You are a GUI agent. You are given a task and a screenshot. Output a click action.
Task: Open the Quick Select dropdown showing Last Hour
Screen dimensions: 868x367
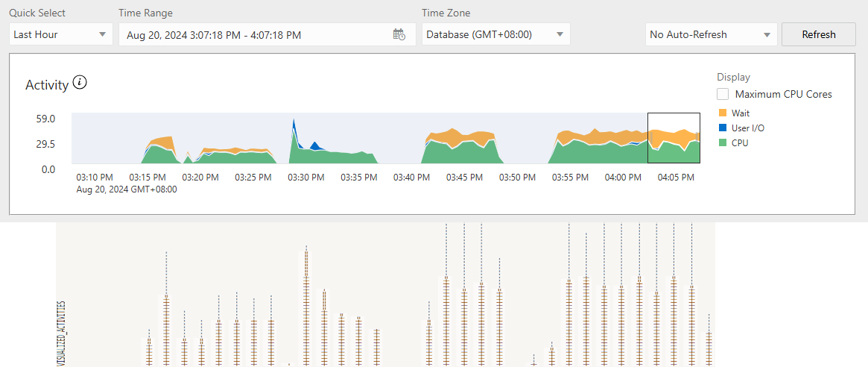click(61, 34)
